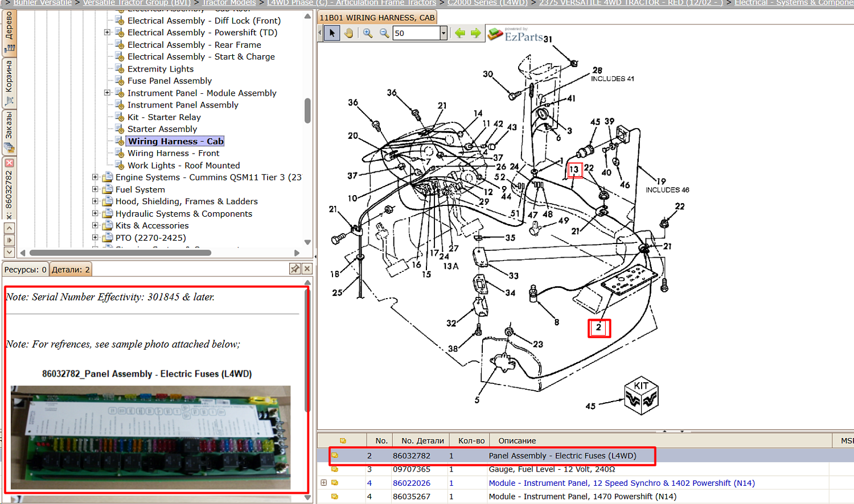Expand the Kits & Accessories node

coord(95,225)
